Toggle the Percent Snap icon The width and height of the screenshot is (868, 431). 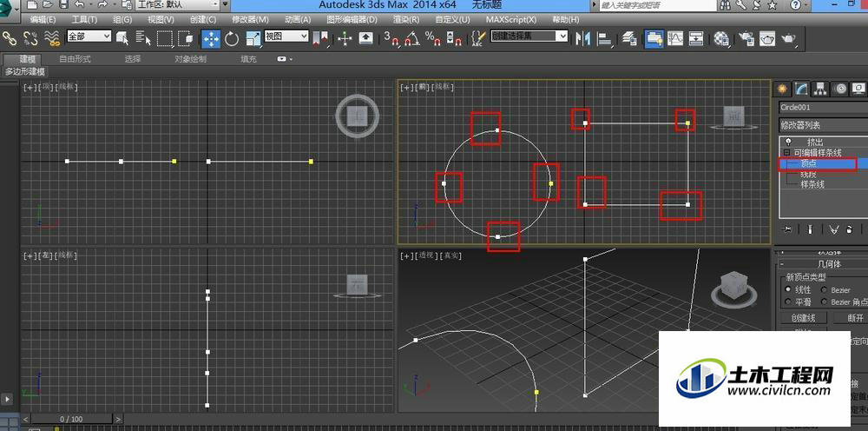(432, 38)
